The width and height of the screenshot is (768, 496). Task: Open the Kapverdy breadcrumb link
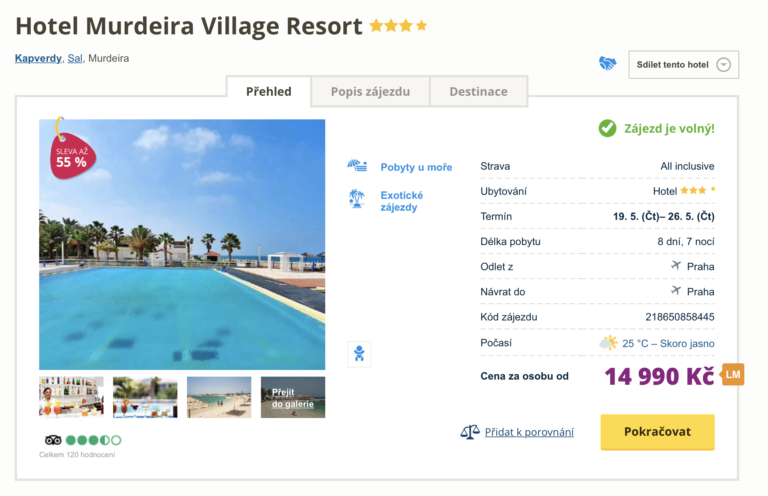pyautogui.click(x=37, y=58)
